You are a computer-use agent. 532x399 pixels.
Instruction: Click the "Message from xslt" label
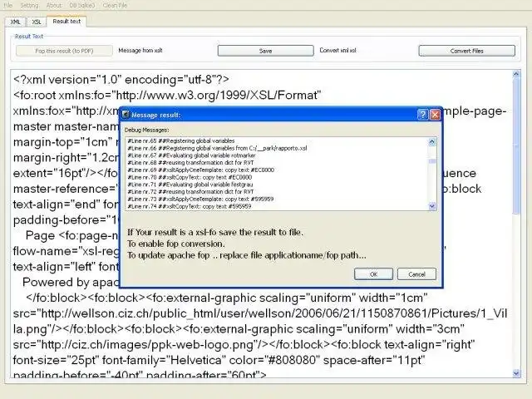click(140, 50)
